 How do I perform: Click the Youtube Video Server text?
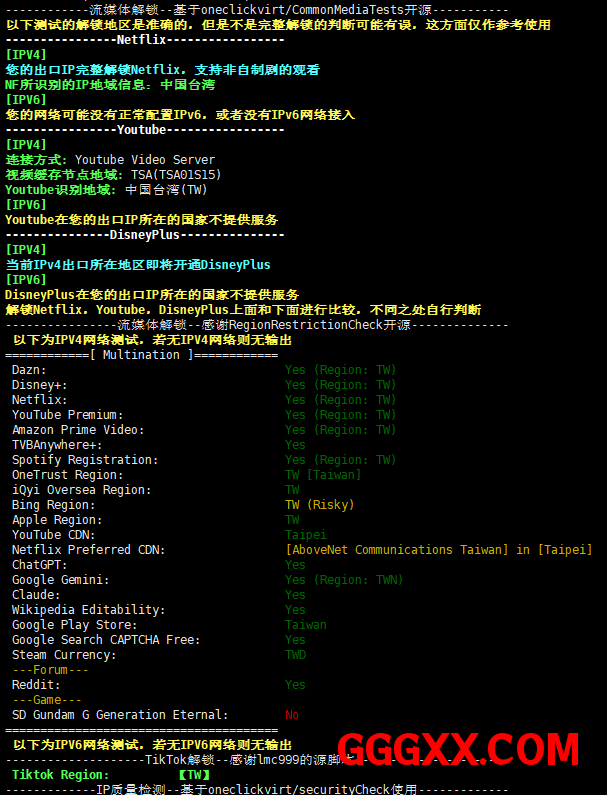[x=145, y=160]
